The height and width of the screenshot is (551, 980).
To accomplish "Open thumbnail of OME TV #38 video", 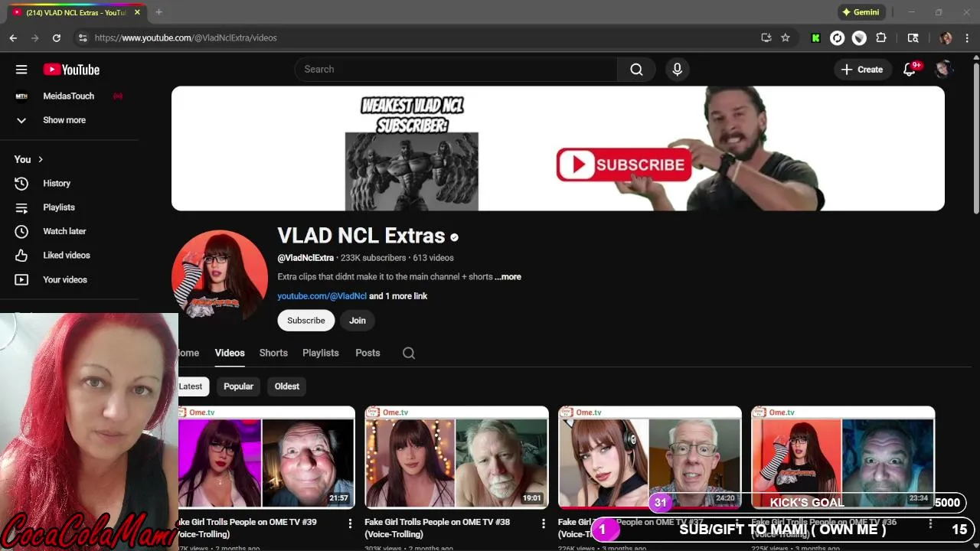I will pos(457,457).
